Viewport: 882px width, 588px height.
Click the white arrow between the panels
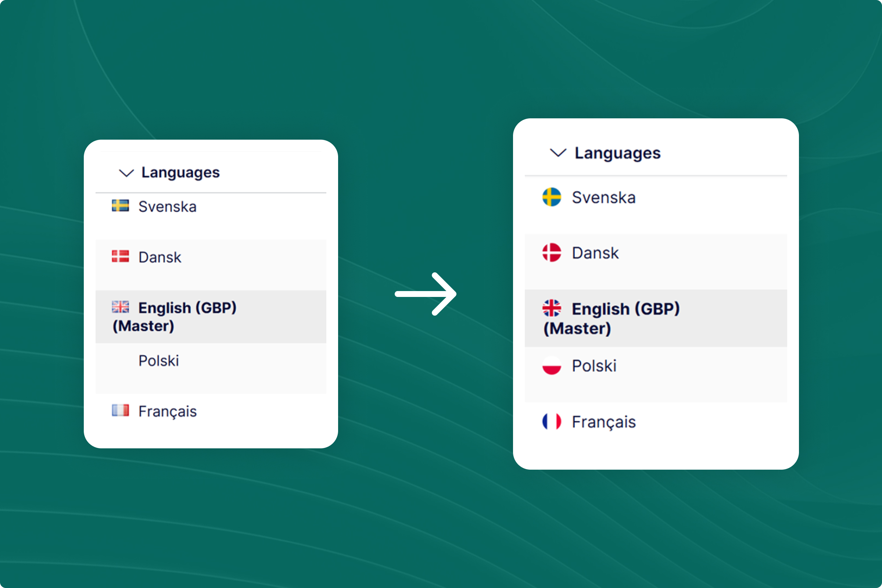click(x=426, y=294)
